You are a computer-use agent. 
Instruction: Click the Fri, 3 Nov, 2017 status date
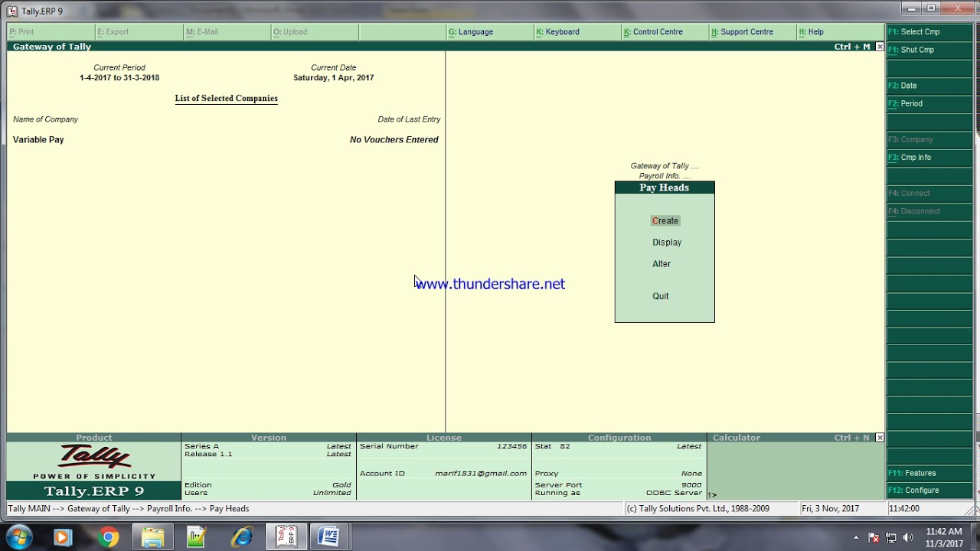click(x=830, y=509)
